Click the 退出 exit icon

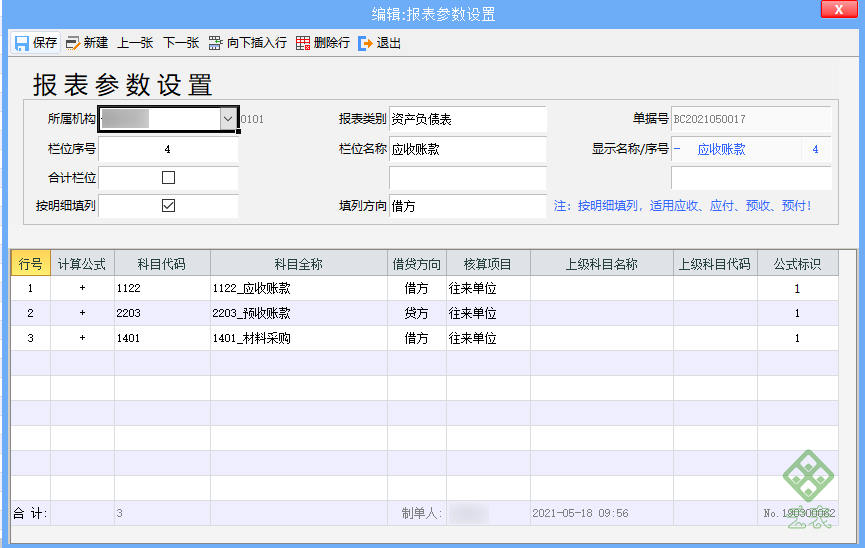(365, 43)
